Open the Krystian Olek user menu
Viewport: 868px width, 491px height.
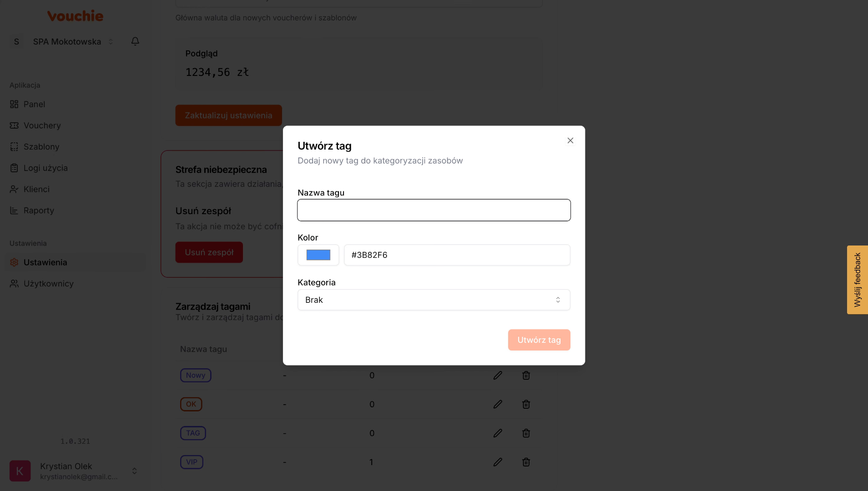[75, 471]
